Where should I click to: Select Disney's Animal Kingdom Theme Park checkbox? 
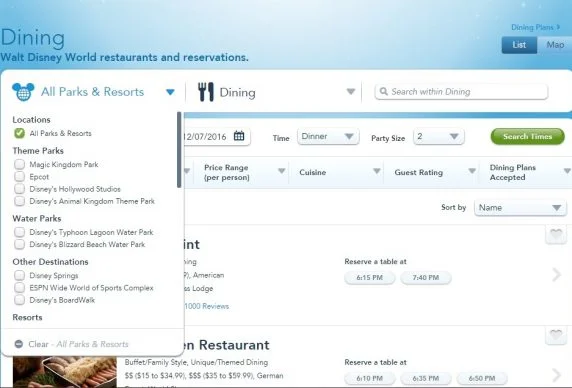(20, 201)
